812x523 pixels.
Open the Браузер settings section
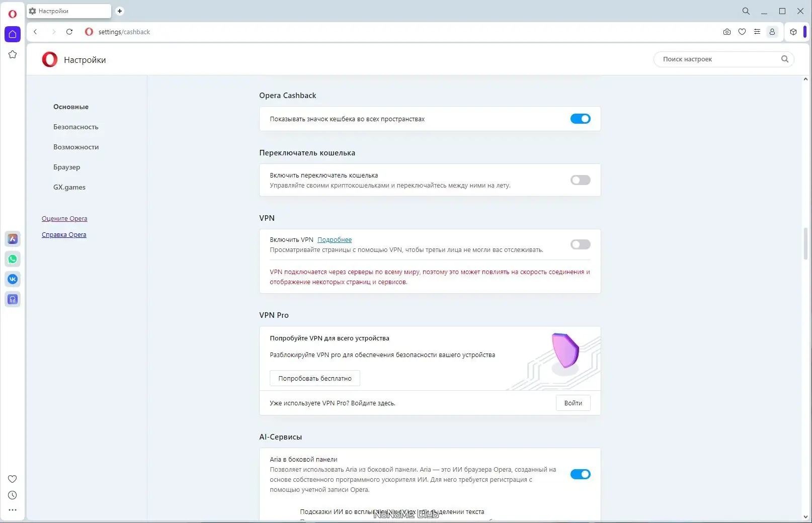tap(67, 167)
